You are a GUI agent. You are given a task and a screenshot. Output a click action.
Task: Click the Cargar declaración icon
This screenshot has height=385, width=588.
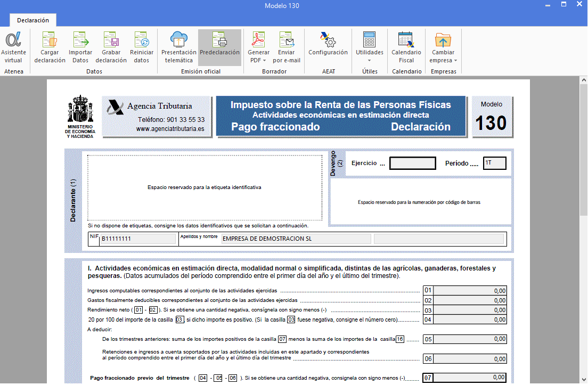pos(50,39)
